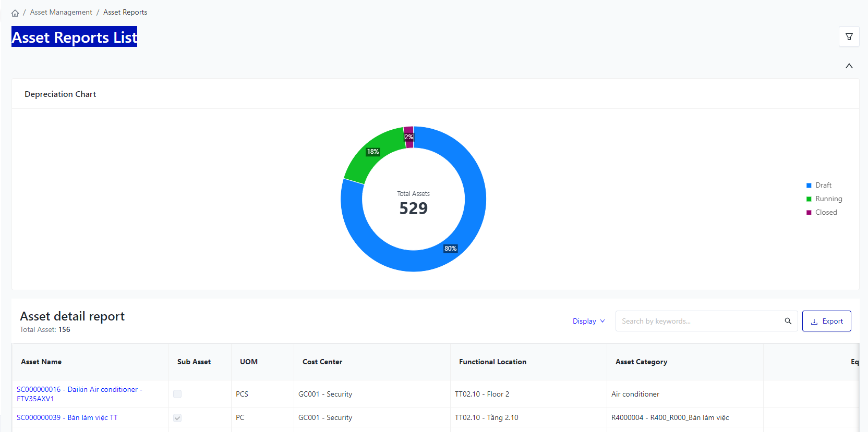Image resolution: width=868 pixels, height=432 pixels.
Task: Click the Asset Name column header
Action: [x=41, y=362]
